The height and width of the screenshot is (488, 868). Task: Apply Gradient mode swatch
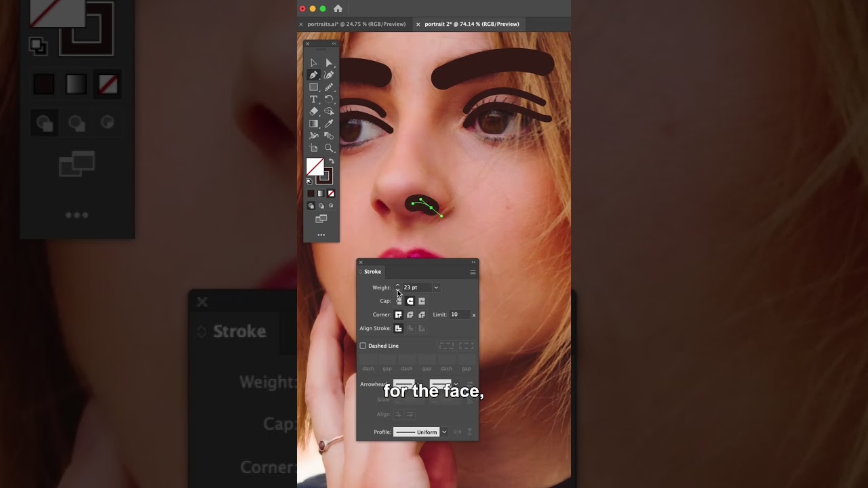321,194
